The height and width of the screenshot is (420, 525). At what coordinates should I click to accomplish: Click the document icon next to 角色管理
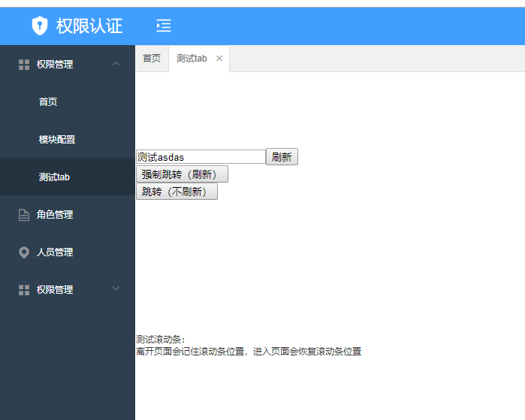24,215
